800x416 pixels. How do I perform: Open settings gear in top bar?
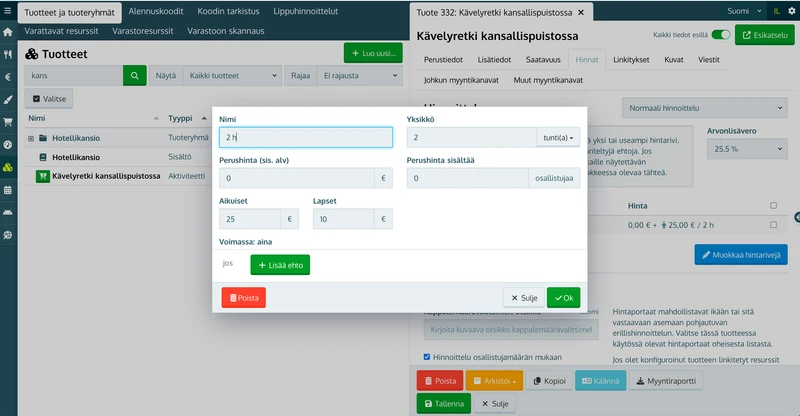792,11
